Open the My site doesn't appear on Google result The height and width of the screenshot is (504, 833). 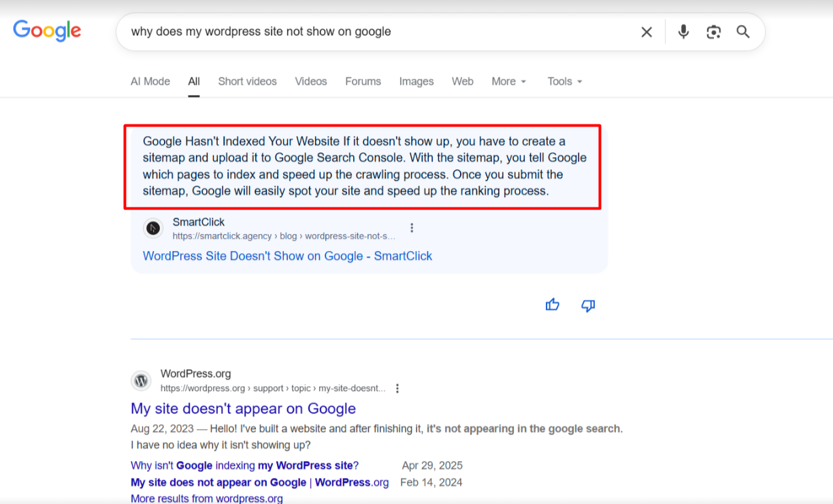pyautogui.click(x=243, y=408)
